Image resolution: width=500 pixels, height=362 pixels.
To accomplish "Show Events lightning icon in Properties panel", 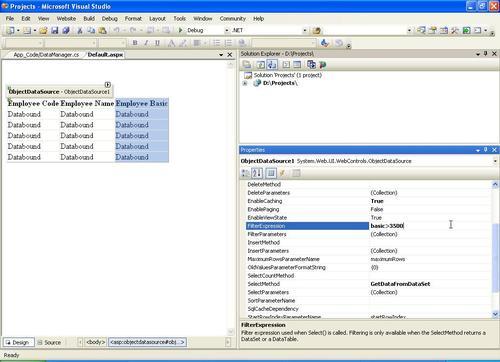I will pos(283,173).
